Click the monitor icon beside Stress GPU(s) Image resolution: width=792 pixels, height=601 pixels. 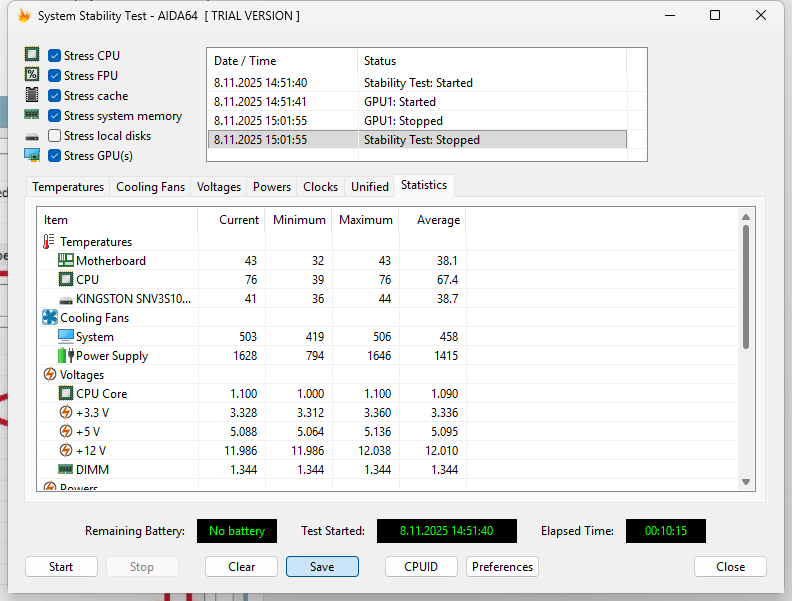pyautogui.click(x=32, y=155)
